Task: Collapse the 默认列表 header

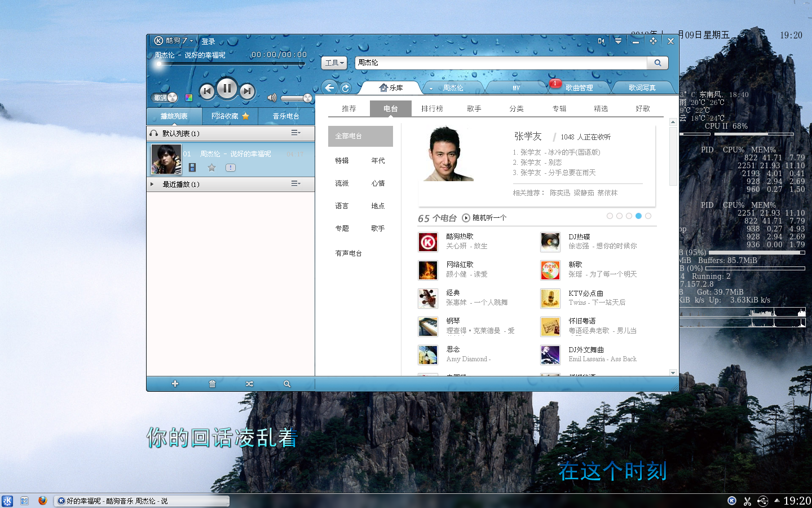Action: point(231,133)
